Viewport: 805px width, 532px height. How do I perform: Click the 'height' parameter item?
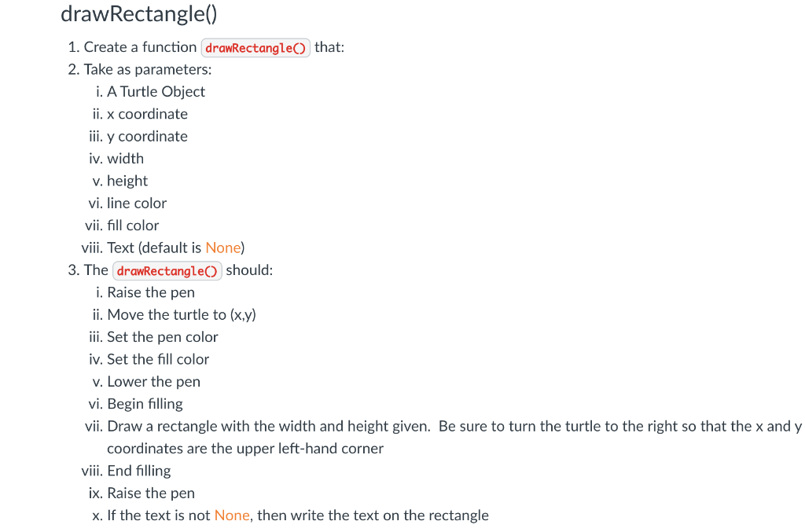click(127, 181)
